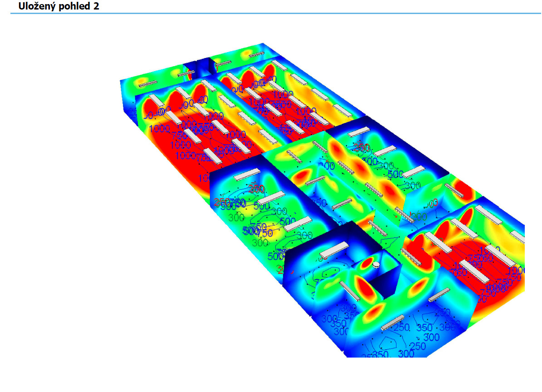Viewport: 542px width, 392px height.
Task: Select the bottom-most luminaire beside the 250 label
Action: pyautogui.click(x=392, y=323)
